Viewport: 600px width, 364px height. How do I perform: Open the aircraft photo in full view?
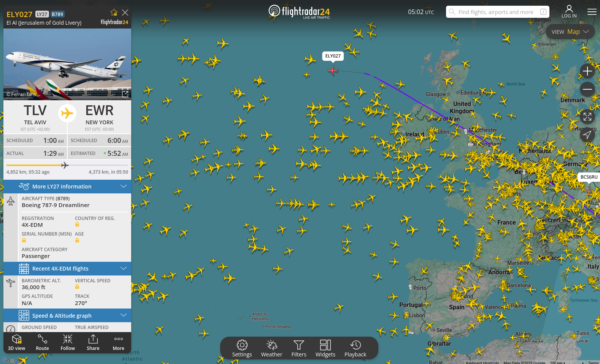tap(125, 94)
